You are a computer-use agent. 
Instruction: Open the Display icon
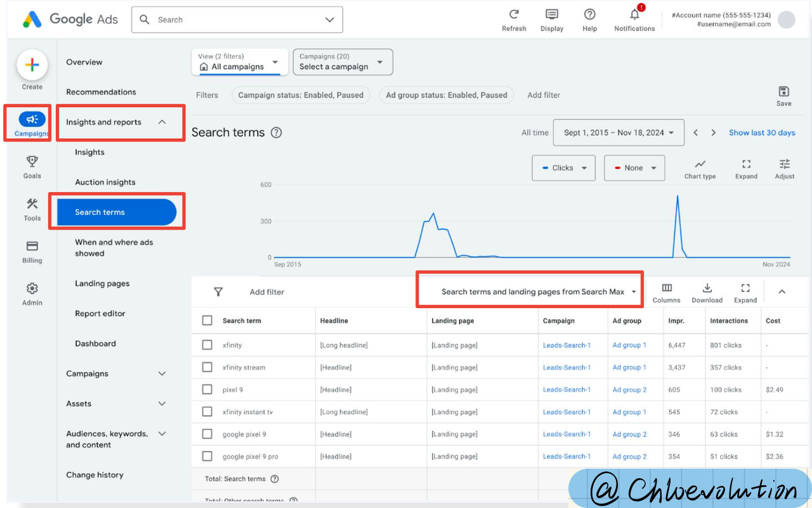tap(552, 15)
